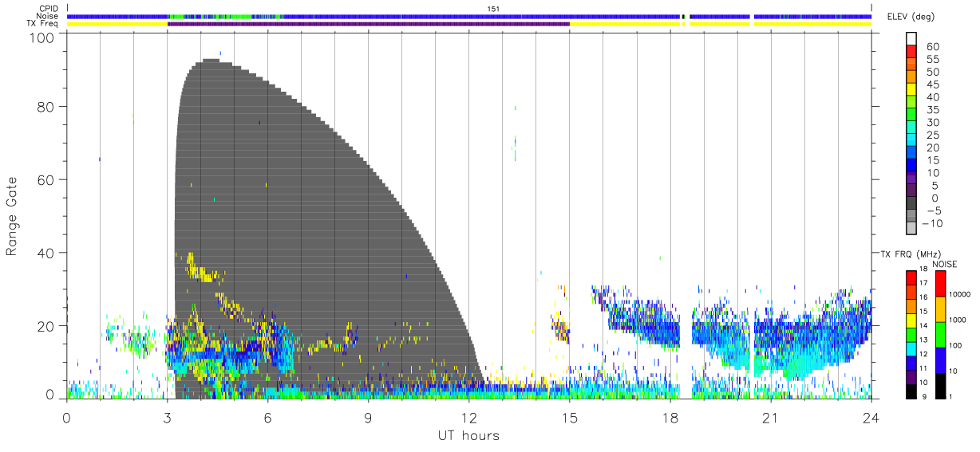980x452 pixels.
Task: Select tick label 9 on UT hours axis
Action: pos(368,417)
